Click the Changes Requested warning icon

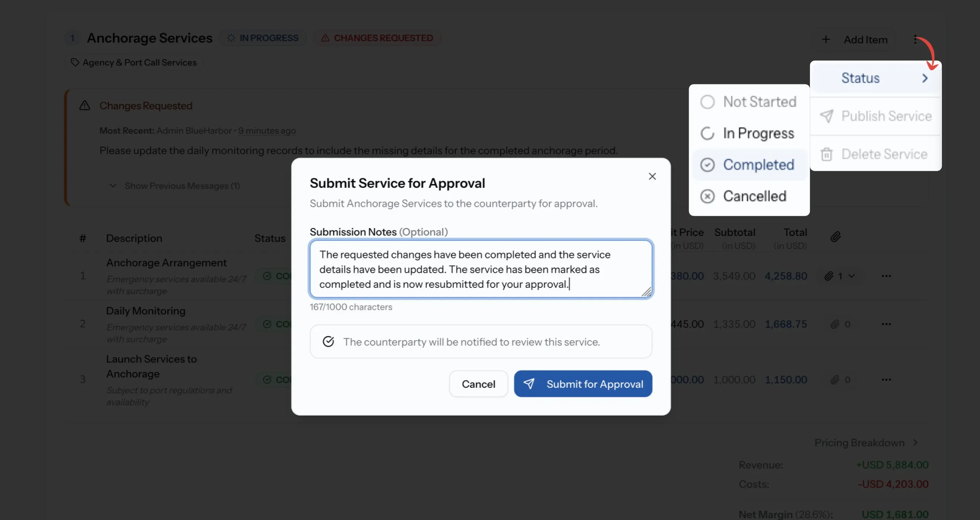click(85, 106)
